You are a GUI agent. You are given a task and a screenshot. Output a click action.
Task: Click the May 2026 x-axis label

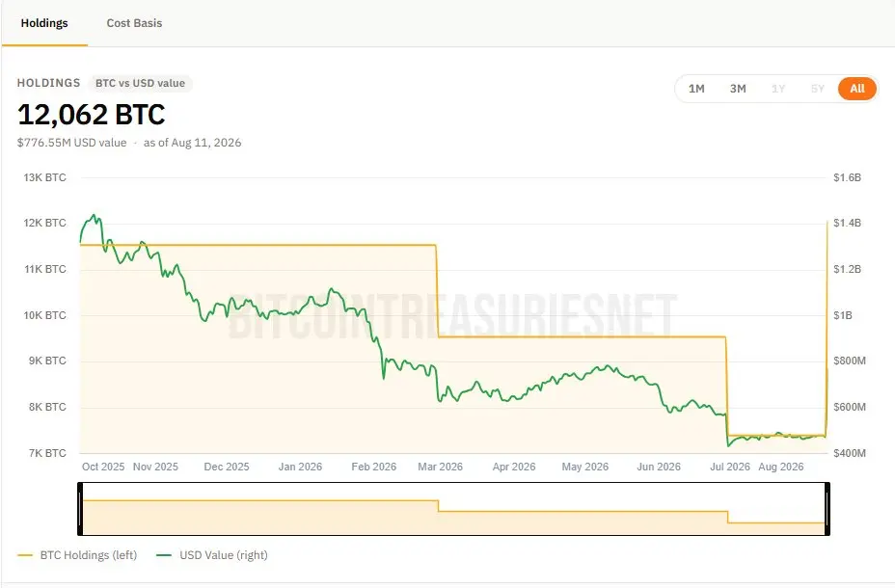point(585,467)
